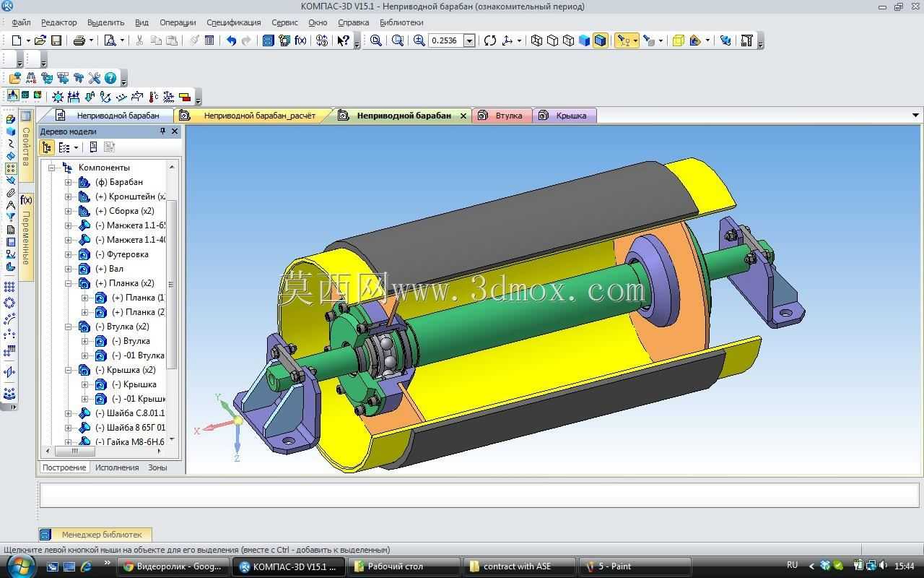This screenshot has width=924, height=578.
Task: Collapse the (-) Втулка (x2) node
Action: point(69,327)
